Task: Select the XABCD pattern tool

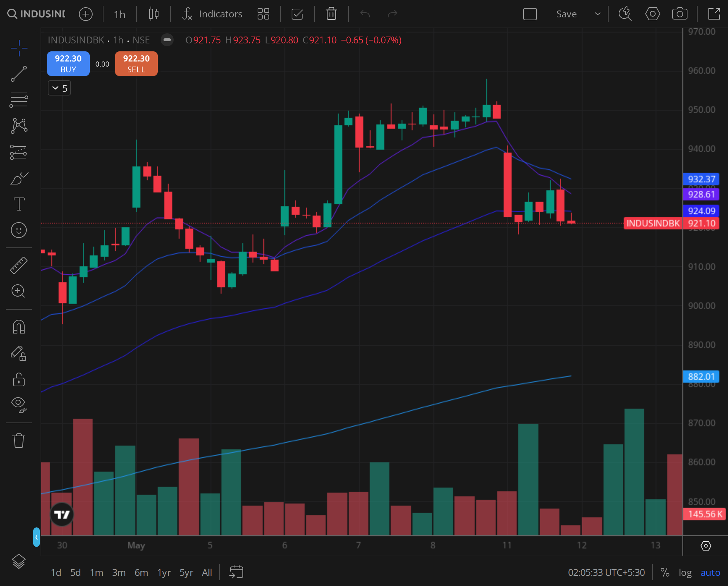Action: click(19, 126)
